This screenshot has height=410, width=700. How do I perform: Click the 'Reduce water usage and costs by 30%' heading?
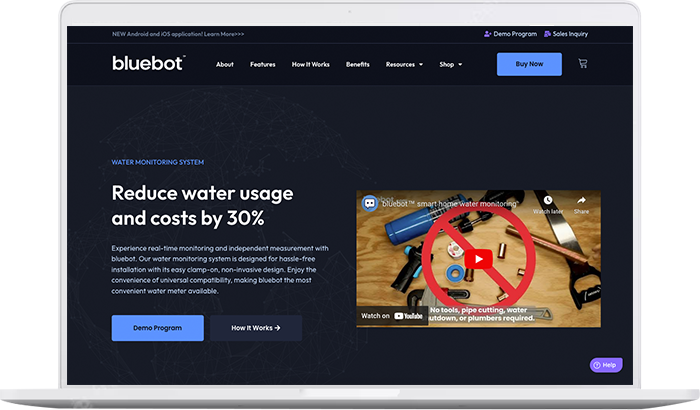pos(202,206)
